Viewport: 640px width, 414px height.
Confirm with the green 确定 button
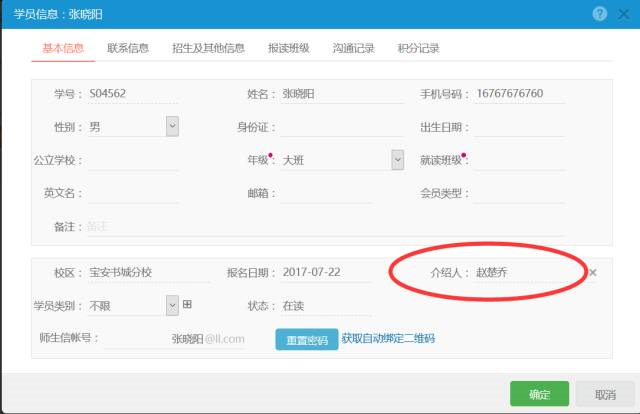(539, 394)
